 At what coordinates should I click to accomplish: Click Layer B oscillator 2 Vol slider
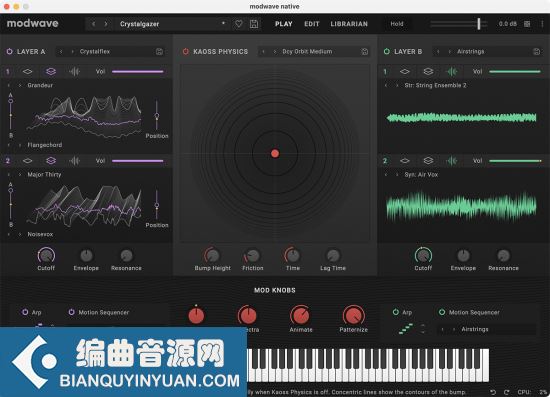click(x=515, y=161)
